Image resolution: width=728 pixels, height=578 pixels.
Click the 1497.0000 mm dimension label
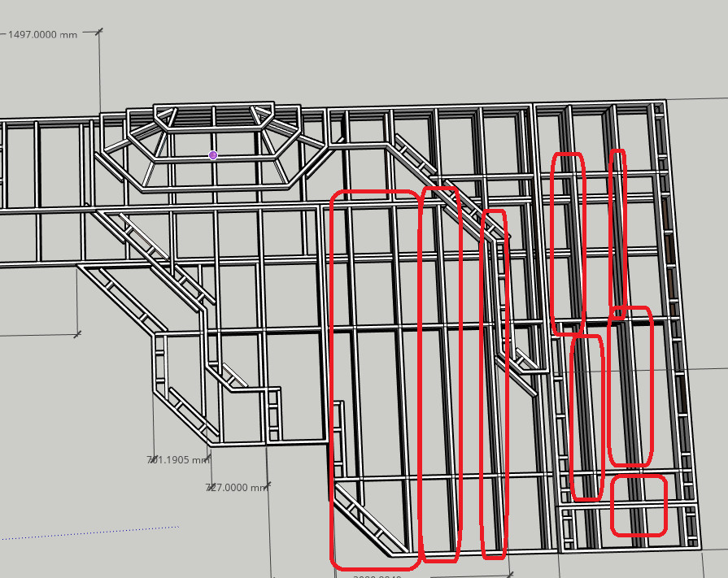point(42,35)
